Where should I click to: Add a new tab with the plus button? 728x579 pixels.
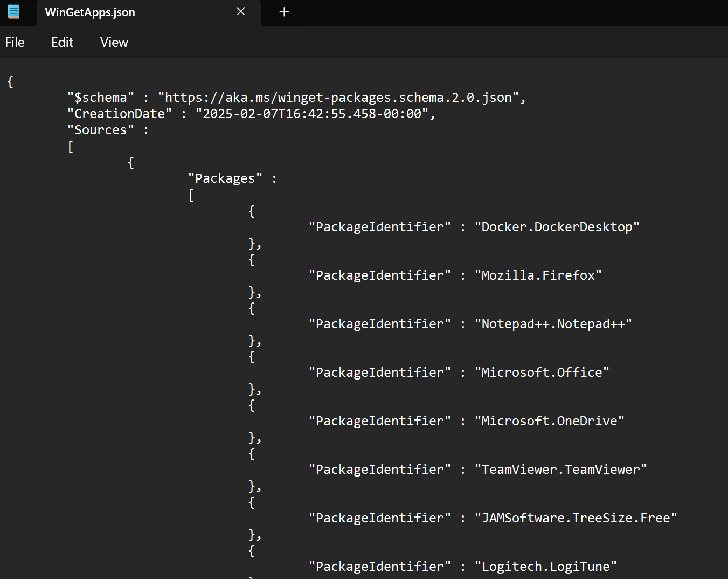[x=284, y=12]
